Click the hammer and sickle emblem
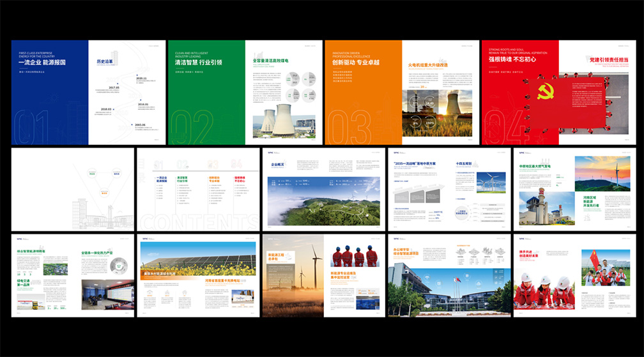 coord(546,91)
